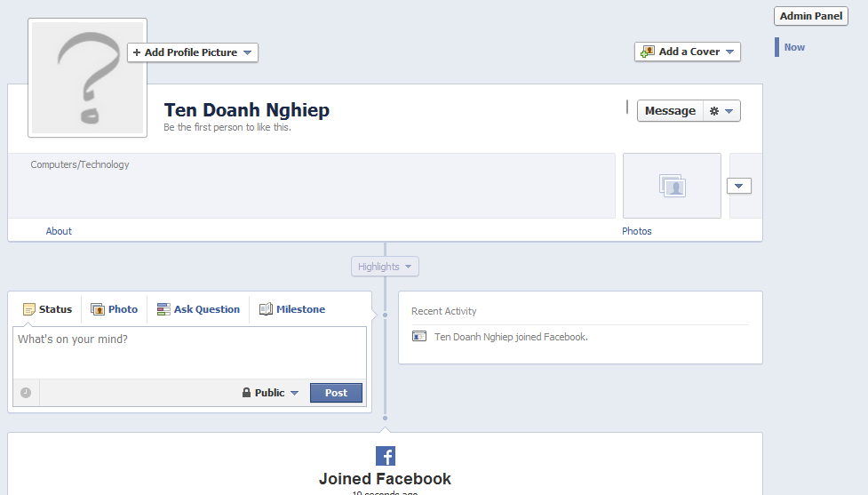Click the About link
Image resolution: width=868 pixels, height=495 pixels.
coord(59,231)
